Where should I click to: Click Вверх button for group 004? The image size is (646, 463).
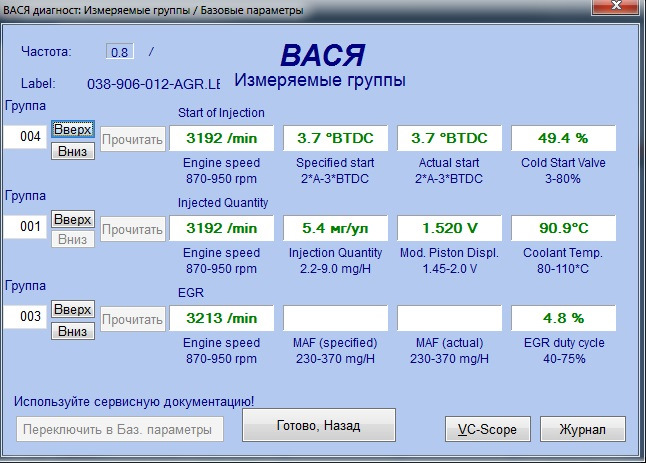tap(73, 129)
